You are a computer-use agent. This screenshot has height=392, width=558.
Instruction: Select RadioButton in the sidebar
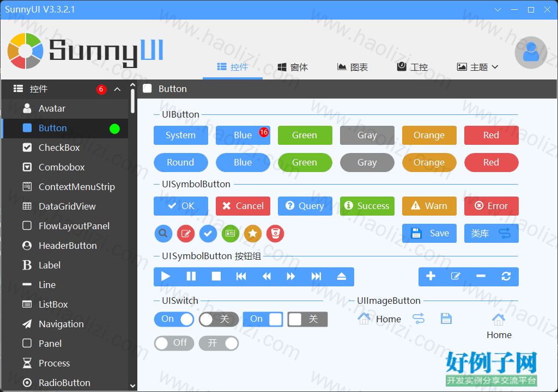[65, 383]
